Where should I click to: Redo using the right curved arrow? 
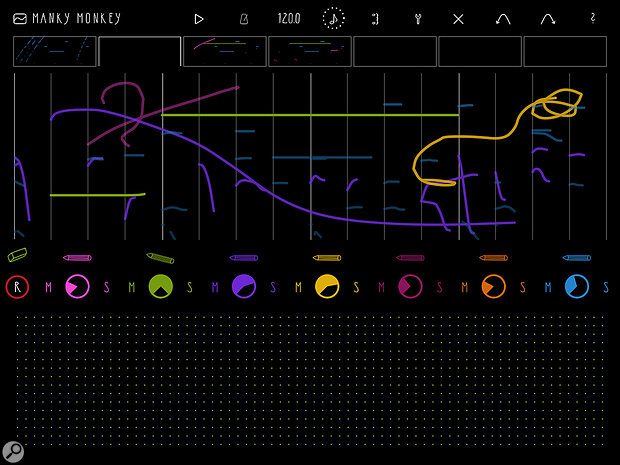[548, 19]
